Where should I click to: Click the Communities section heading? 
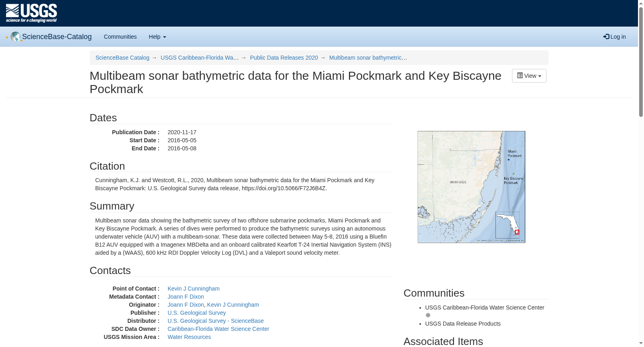click(x=434, y=293)
